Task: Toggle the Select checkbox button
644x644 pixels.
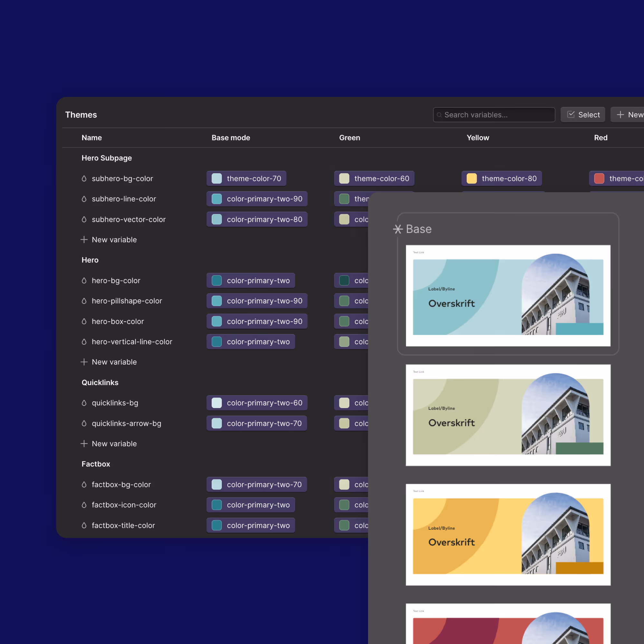Action: [583, 115]
